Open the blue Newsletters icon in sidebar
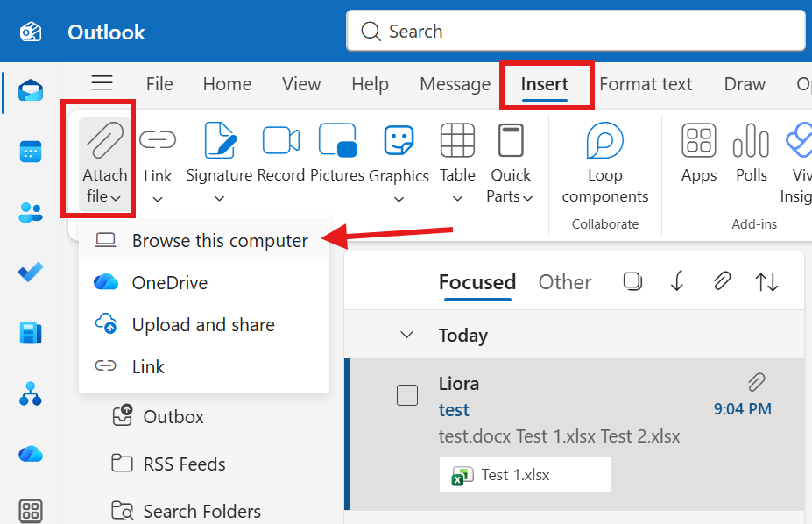Image resolution: width=812 pixels, height=524 pixels. (x=31, y=334)
